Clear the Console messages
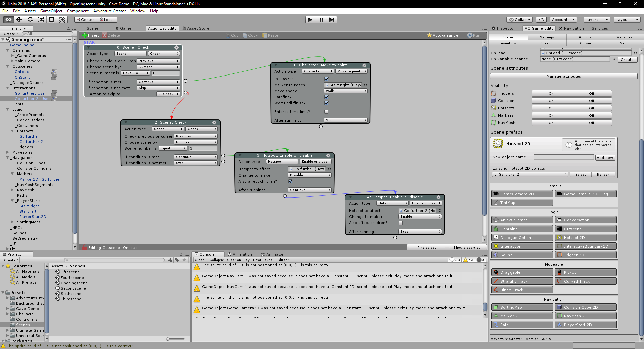 point(199,260)
